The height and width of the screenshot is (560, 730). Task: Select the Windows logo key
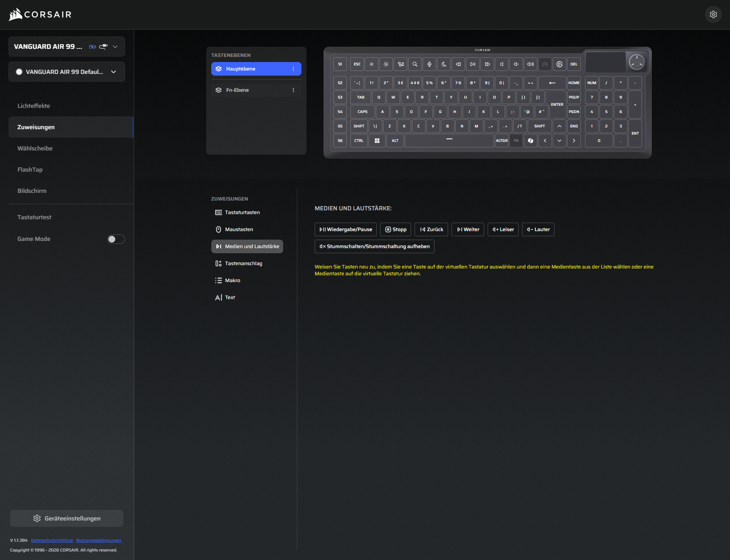[377, 141]
